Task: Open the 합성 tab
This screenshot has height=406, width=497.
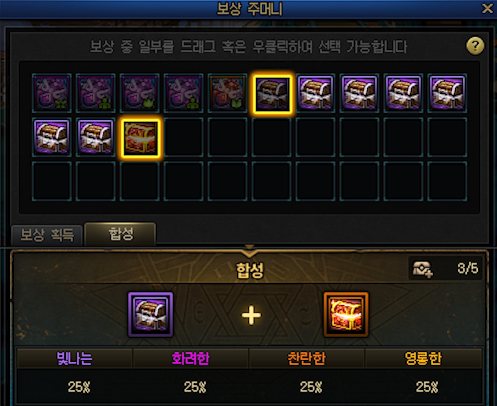Action: (x=121, y=234)
